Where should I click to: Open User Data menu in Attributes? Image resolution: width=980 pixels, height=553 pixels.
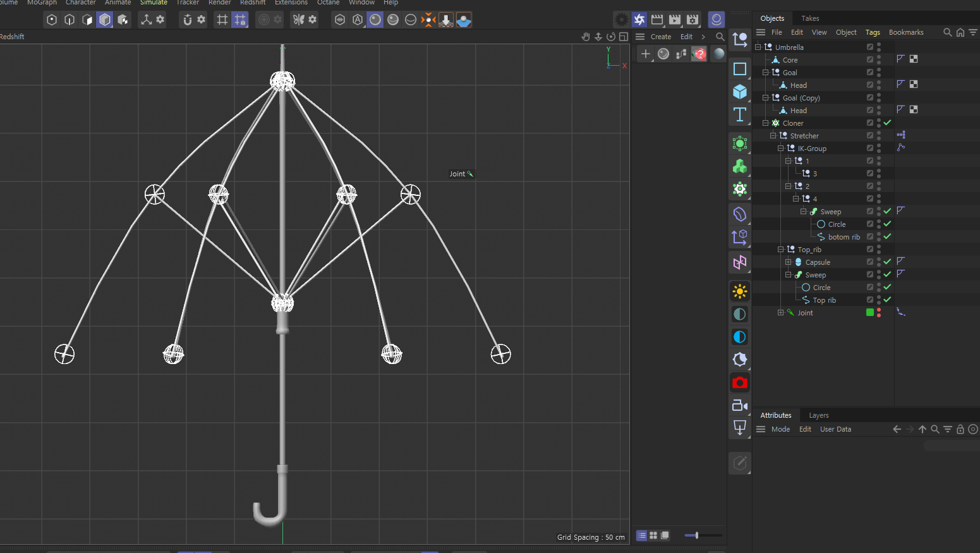click(835, 429)
